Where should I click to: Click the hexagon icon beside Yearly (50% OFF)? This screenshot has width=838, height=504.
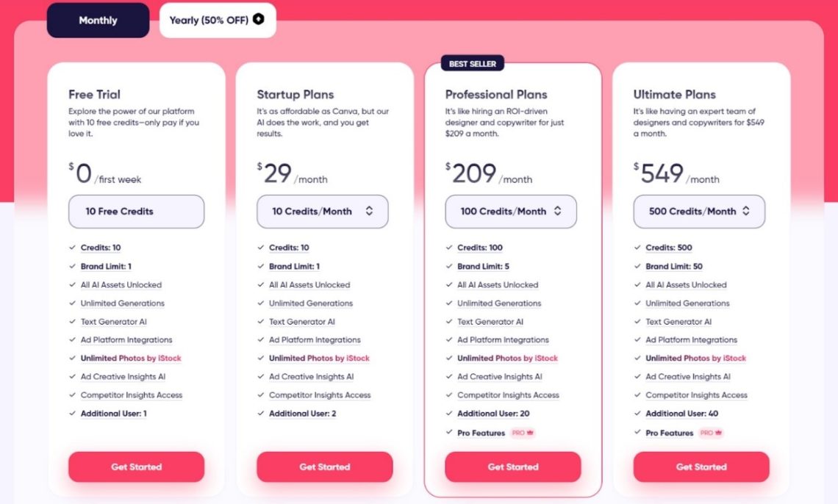[x=259, y=20]
